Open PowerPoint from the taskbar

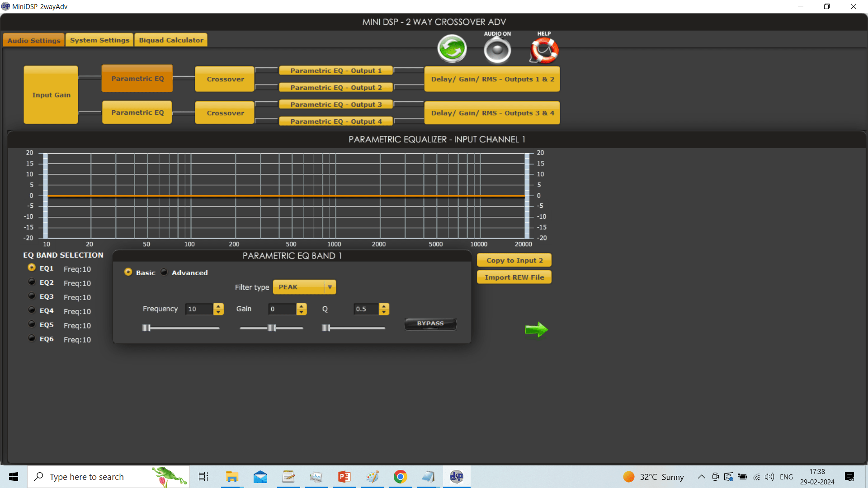pos(344,477)
